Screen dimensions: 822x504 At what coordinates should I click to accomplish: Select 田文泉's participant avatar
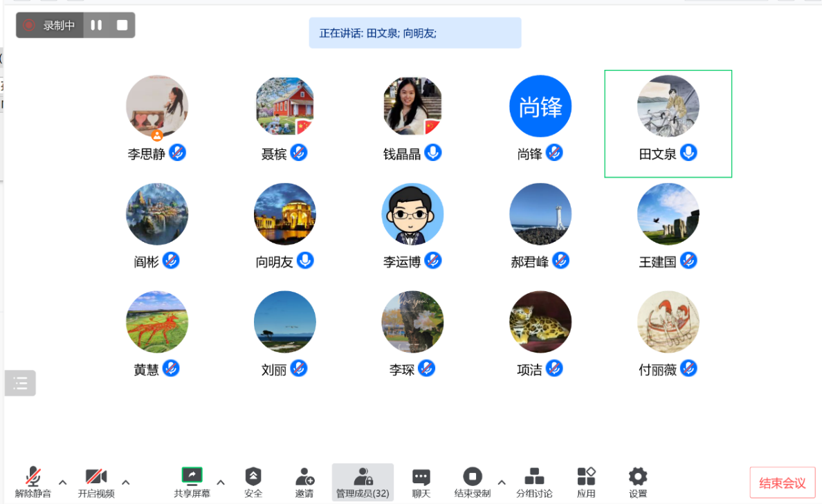tap(668, 106)
